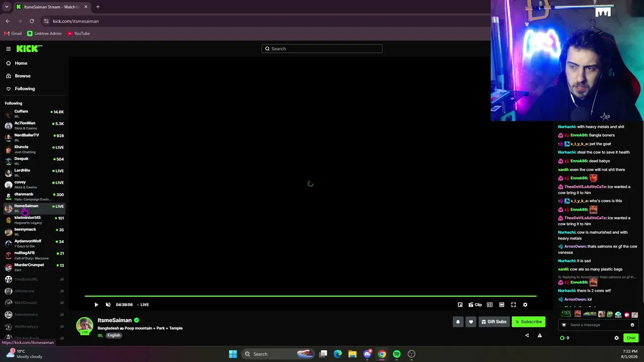Click the ItsmeSaiman streamer avatar
Screen dimensions: 644x362
[85, 326]
